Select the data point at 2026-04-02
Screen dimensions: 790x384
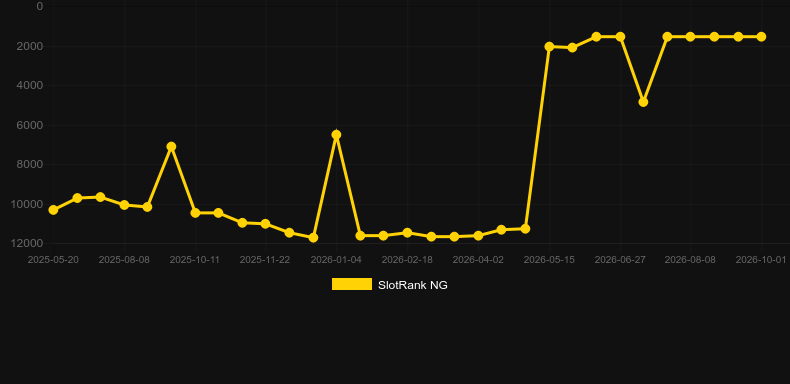479,235
